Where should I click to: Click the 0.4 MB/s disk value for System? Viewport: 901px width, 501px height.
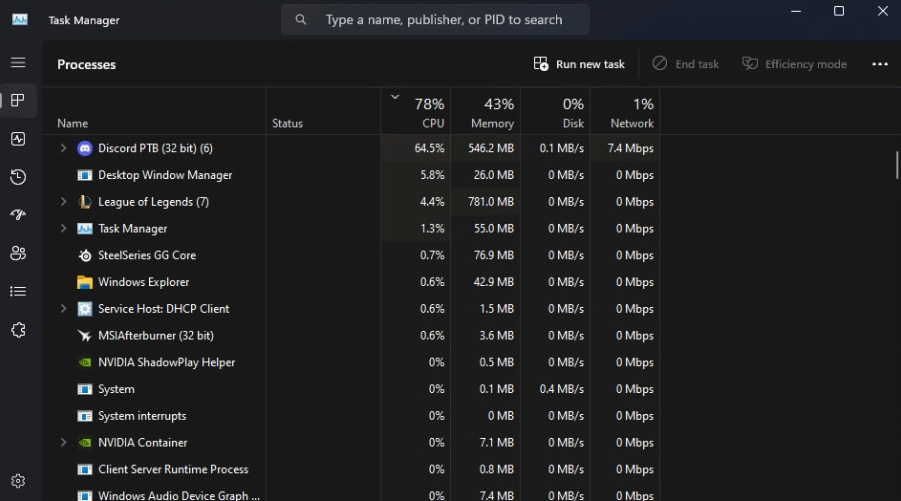(x=561, y=389)
